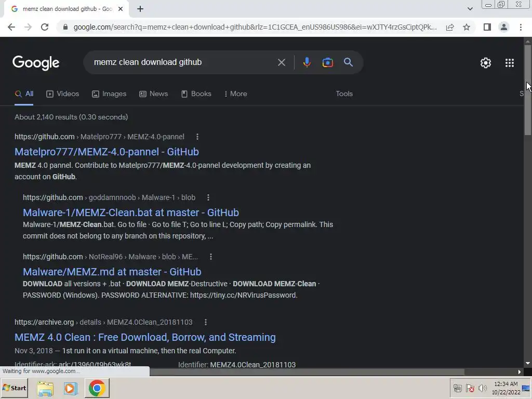This screenshot has height=399, width=532.
Task: Open Google quick settings gear
Action: 486,63
